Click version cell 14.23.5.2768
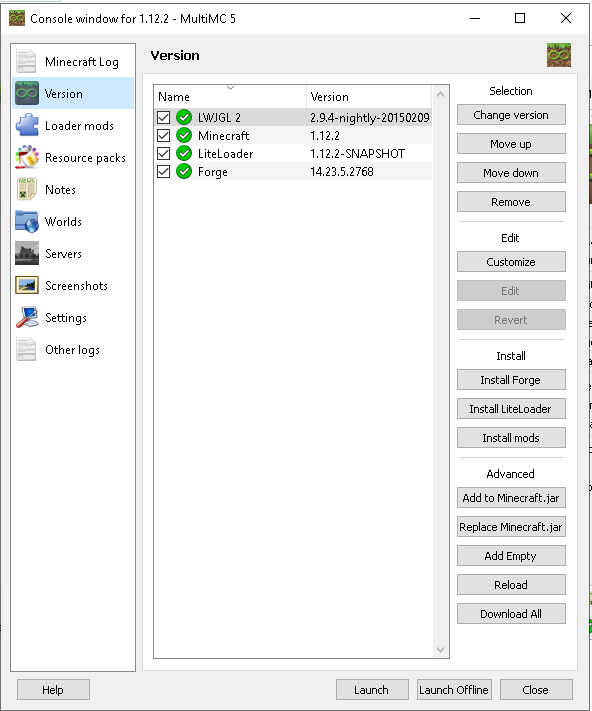Screen dimensions: 592x711 coord(342,172)
